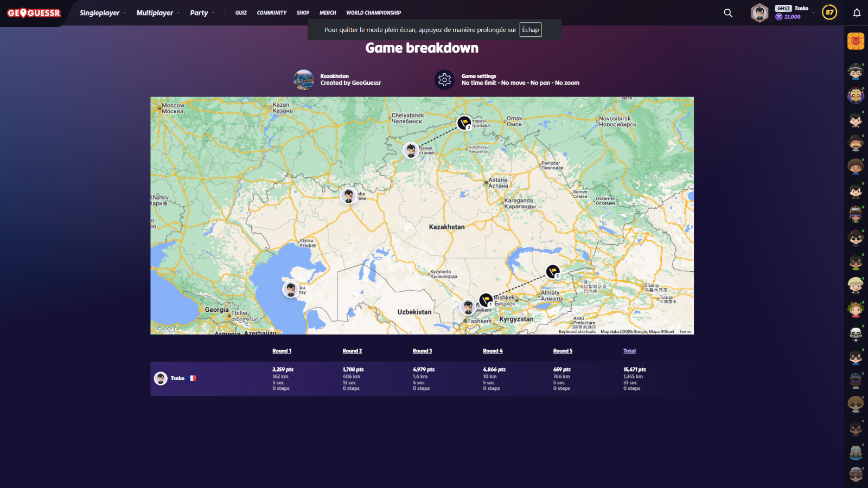The width and height of the screenshot is (868, 488).
Task: Click the Tseko profile avatar in header
Action: [759, 12]
